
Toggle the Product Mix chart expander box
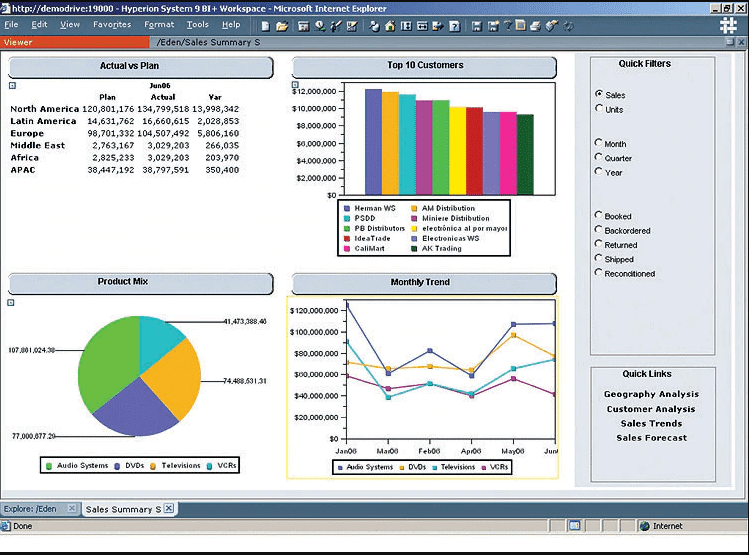[13, 302]
